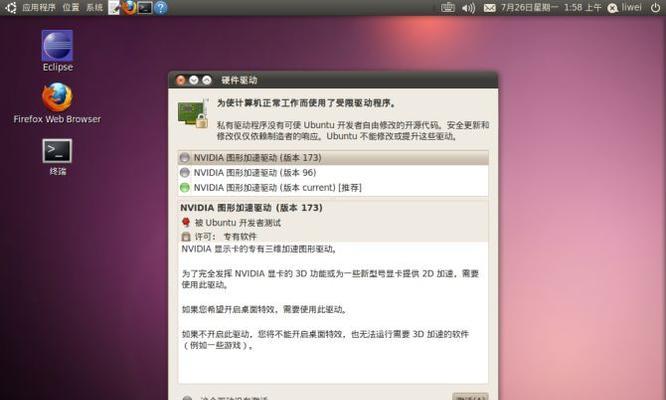Click the hardware card icon with padlock

pos(193,113)
